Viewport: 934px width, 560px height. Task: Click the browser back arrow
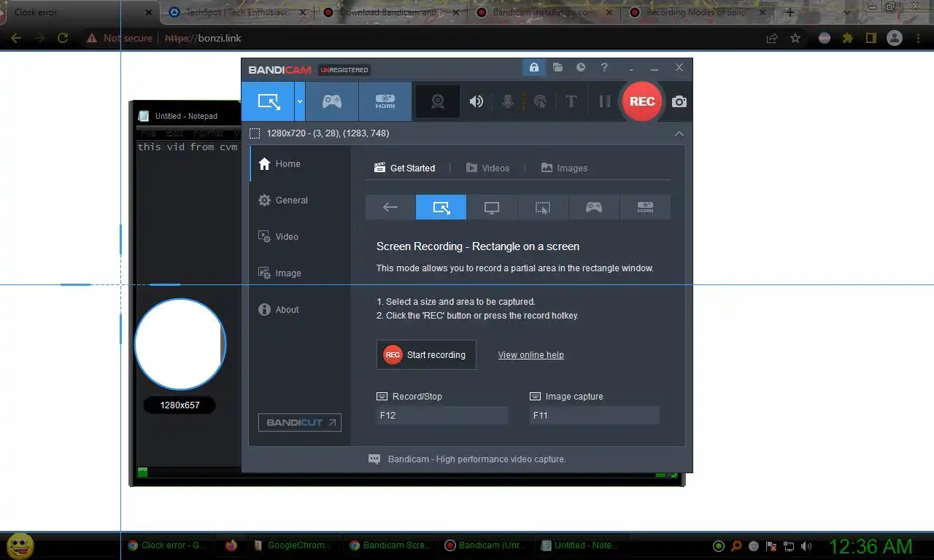[x=16, y=38]
